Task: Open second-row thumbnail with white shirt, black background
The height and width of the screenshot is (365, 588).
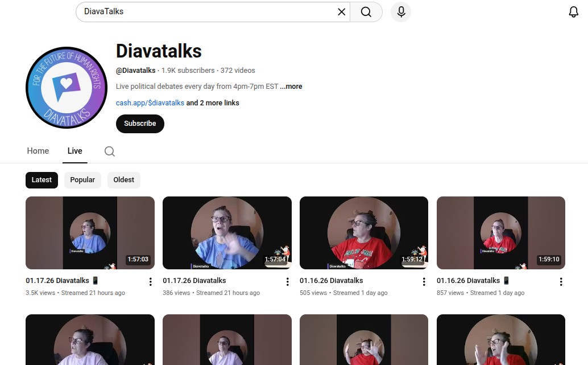Action: point(90,339)
